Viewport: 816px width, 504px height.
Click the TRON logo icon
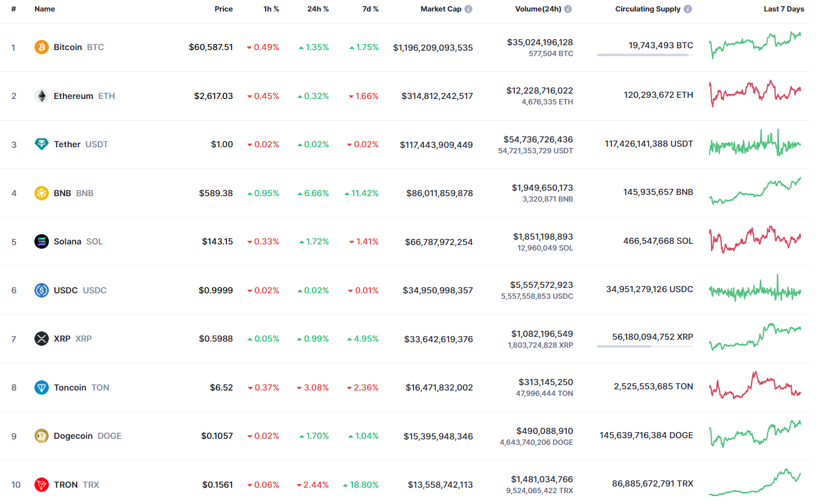point(41,485)
